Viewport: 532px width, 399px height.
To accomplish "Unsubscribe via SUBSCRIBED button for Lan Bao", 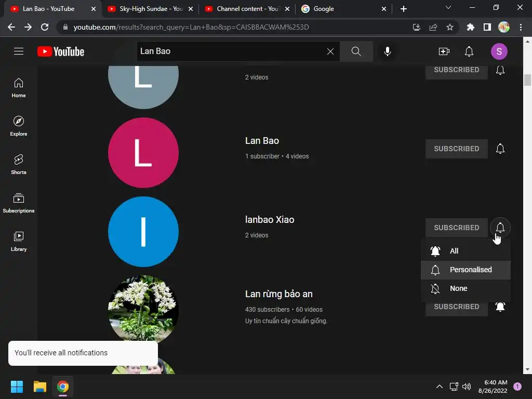I will click(456, 149).
